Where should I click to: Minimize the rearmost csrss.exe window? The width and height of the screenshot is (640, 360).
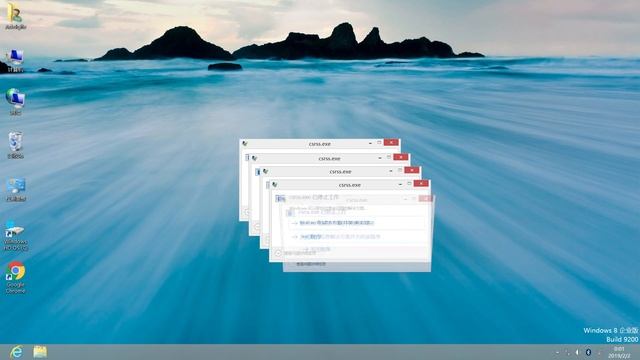tap(370, 143)
